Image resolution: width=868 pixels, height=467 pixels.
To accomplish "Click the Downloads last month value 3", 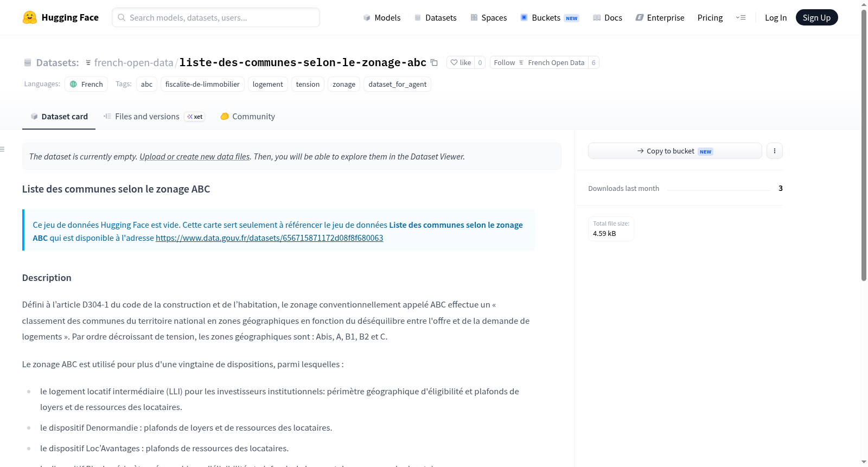I will [781, 188].
